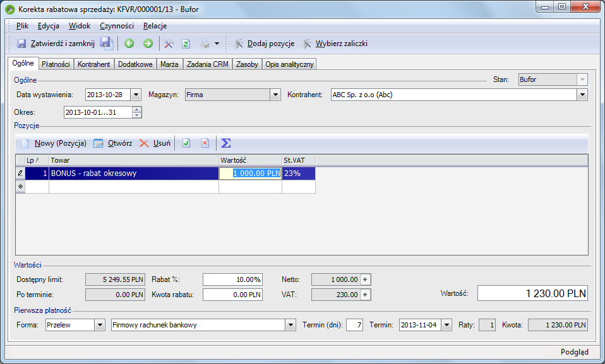Click the Okres field
Viewport: 605px width, 364px height.
(x=98, y=112)
